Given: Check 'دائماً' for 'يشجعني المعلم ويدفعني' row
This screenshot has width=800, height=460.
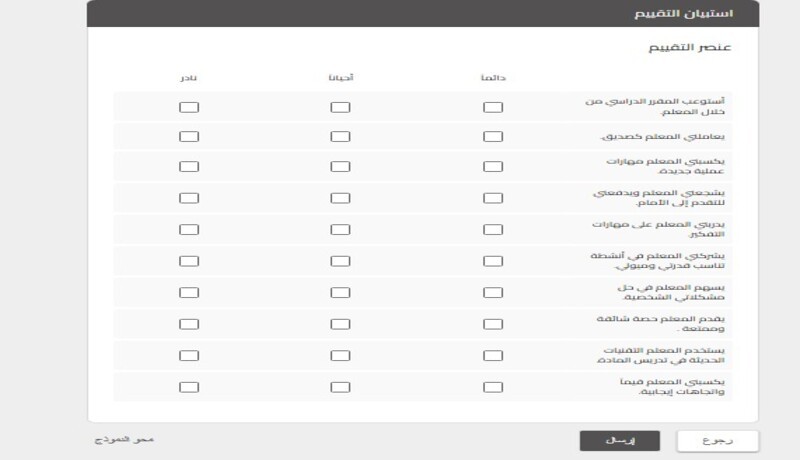Looking at the screenshot, I should coord(492,198).
